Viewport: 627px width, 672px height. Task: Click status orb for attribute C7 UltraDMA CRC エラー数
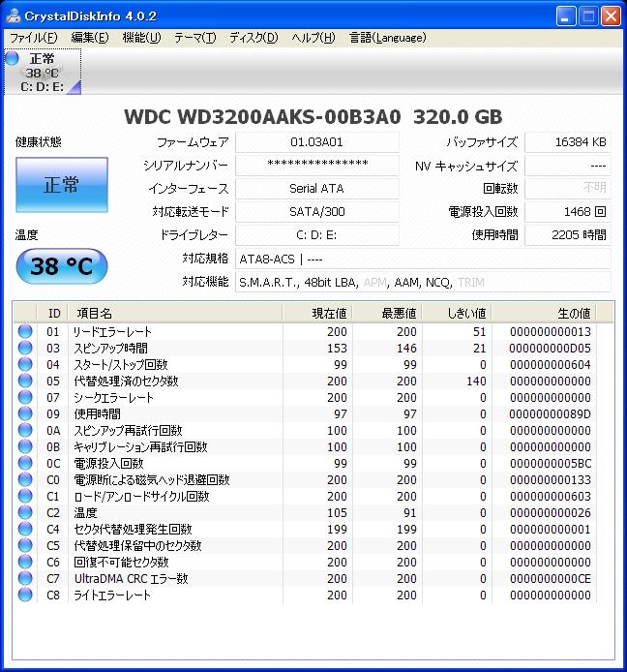25,578
